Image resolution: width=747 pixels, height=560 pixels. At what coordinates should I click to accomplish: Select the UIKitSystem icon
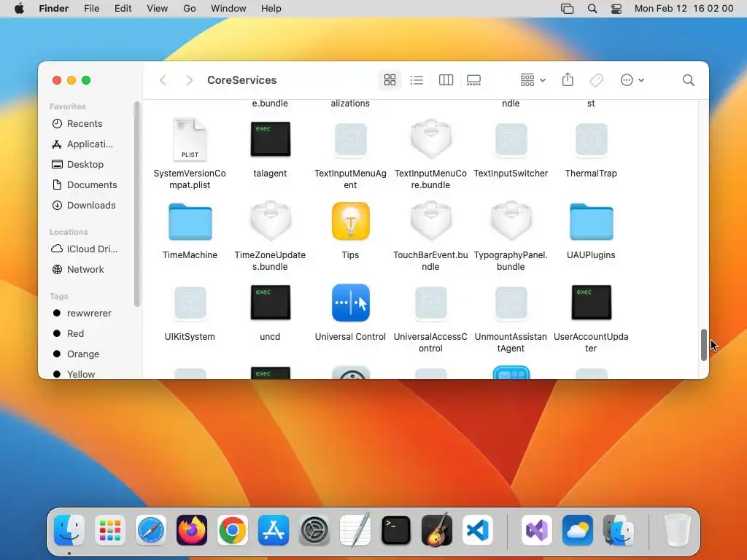(x=190, y=303)
